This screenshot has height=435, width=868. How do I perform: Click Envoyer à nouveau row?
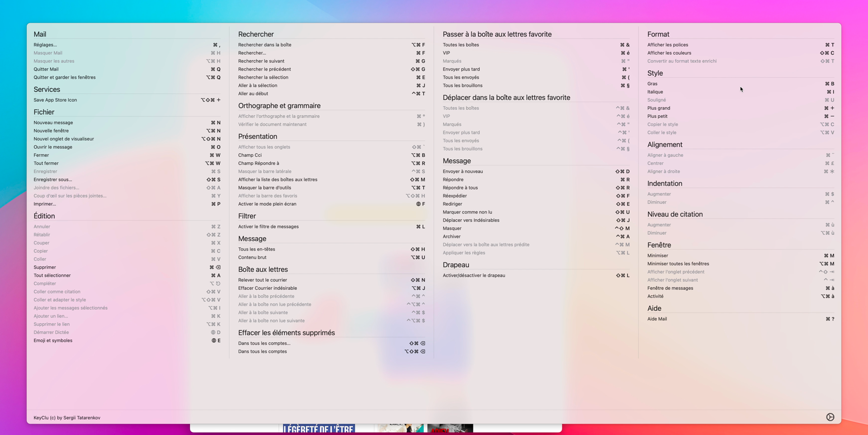(x=536, y=171)
